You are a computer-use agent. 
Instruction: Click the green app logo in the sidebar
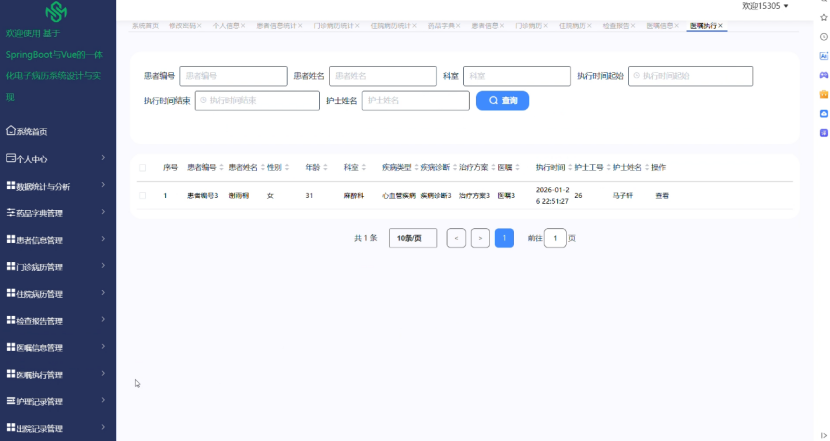tap(56, 11)
